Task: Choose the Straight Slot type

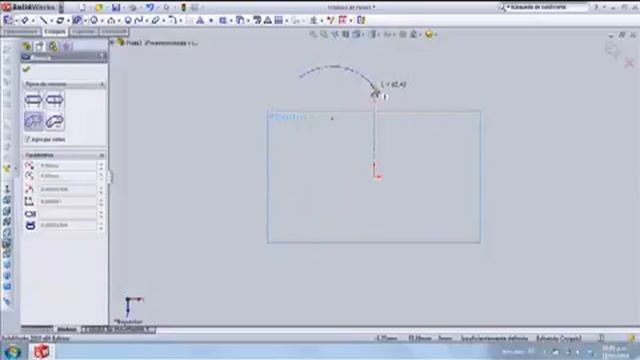Action: pos(33,100)
